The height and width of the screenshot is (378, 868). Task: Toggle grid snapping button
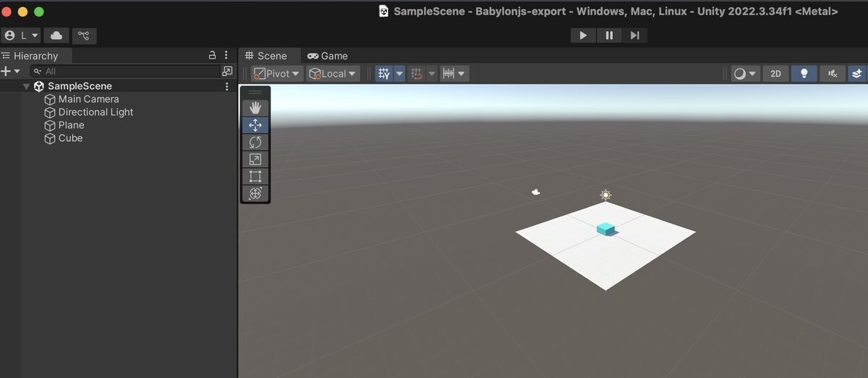pyautogui.click(x=417, y=73)
